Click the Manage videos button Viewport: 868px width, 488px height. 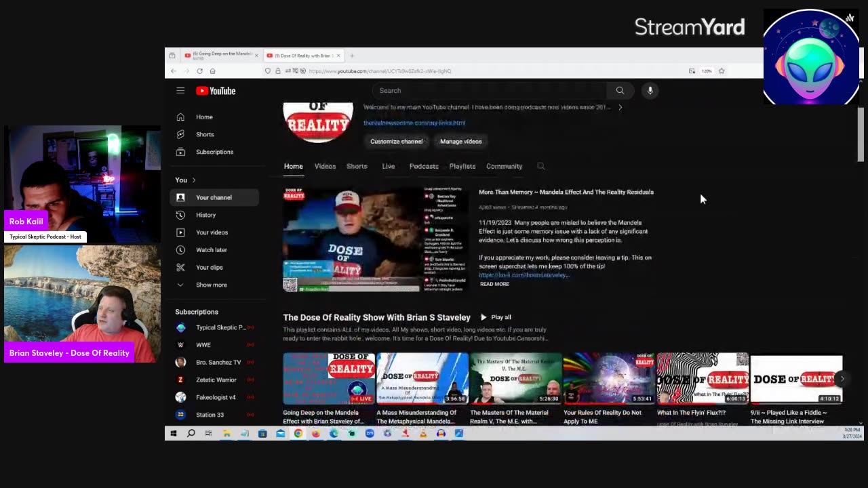pos(461,142)
